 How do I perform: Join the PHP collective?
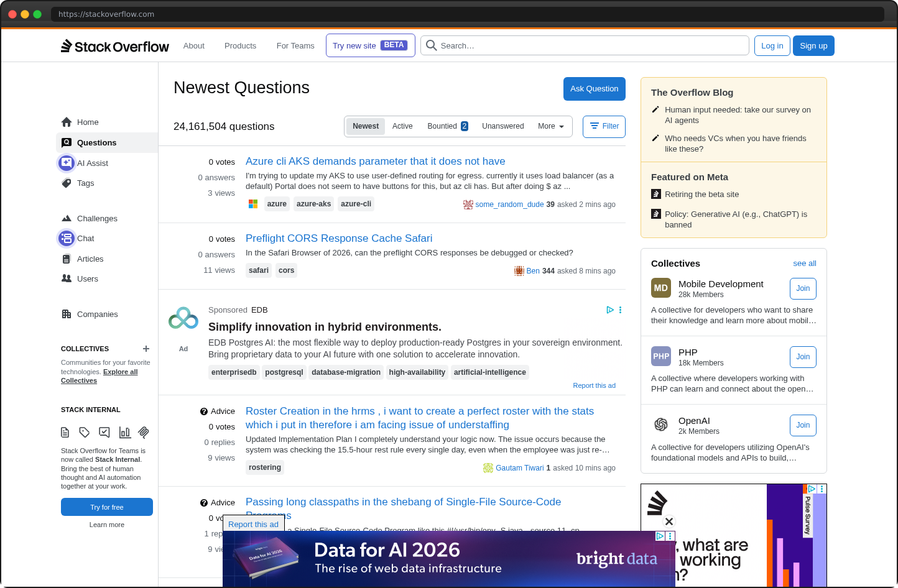pos(803,357)
